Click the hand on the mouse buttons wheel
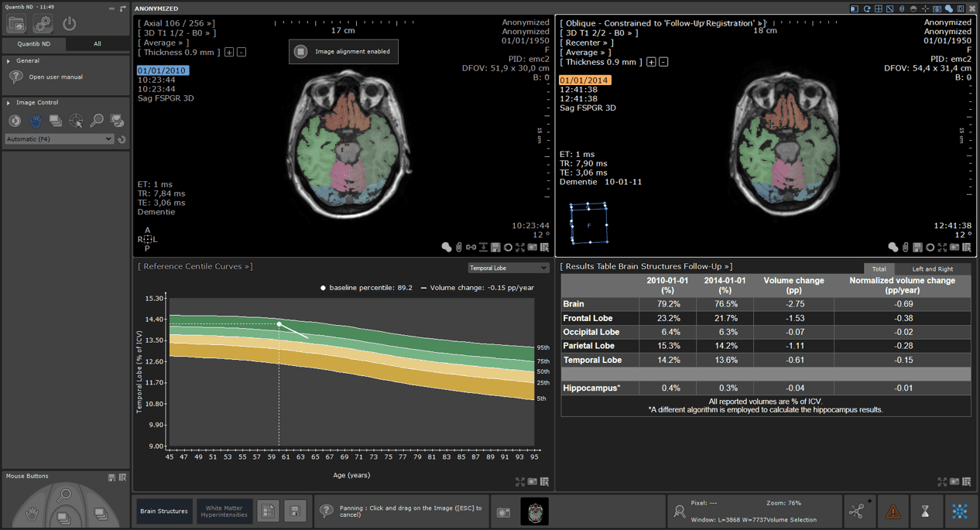Screen dimensions: 980x530 coord(33,513)
